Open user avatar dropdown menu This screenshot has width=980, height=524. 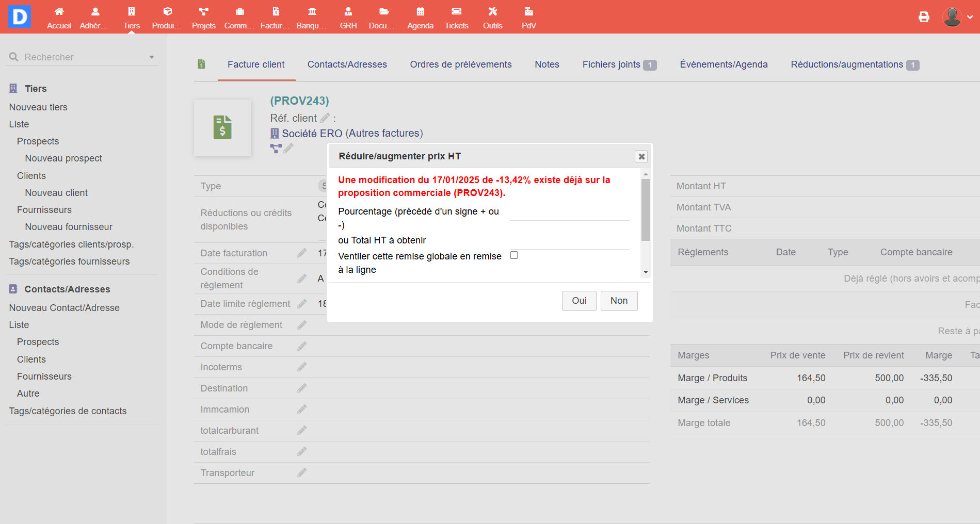(x=957, y=17)
